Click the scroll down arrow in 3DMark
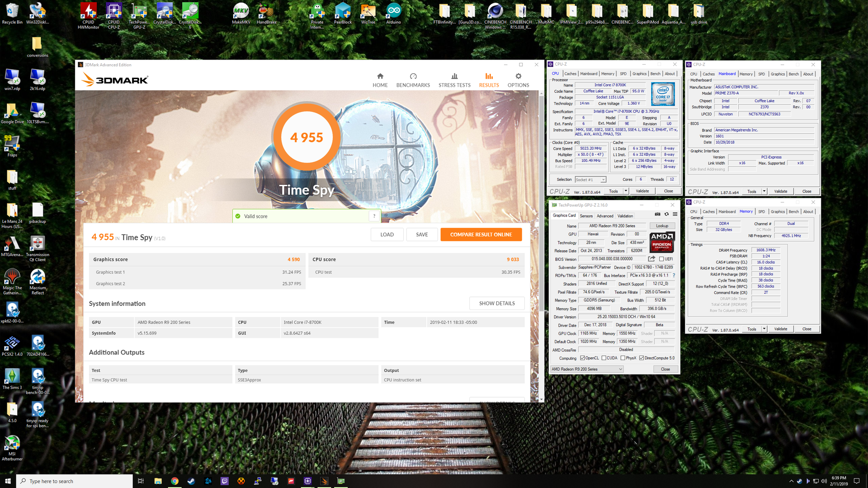The width and height of the screenshot is (868, 488). click(541, 399)
